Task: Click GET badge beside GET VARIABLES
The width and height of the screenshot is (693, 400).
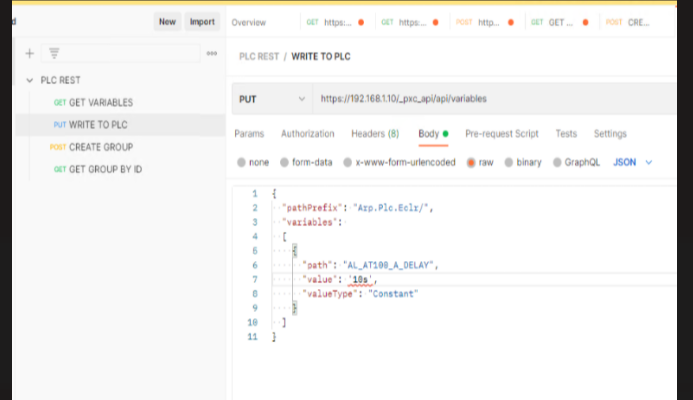Action: point(60,103)
